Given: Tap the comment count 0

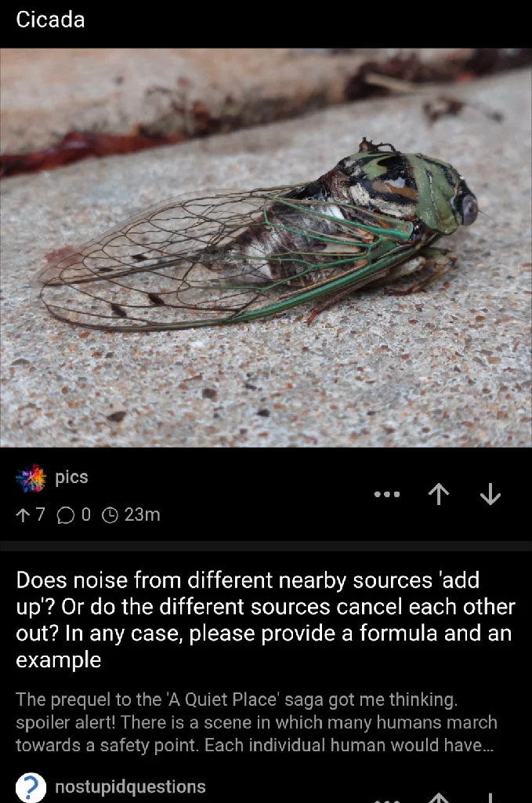Looking at the screenshot, I should 86,514.
